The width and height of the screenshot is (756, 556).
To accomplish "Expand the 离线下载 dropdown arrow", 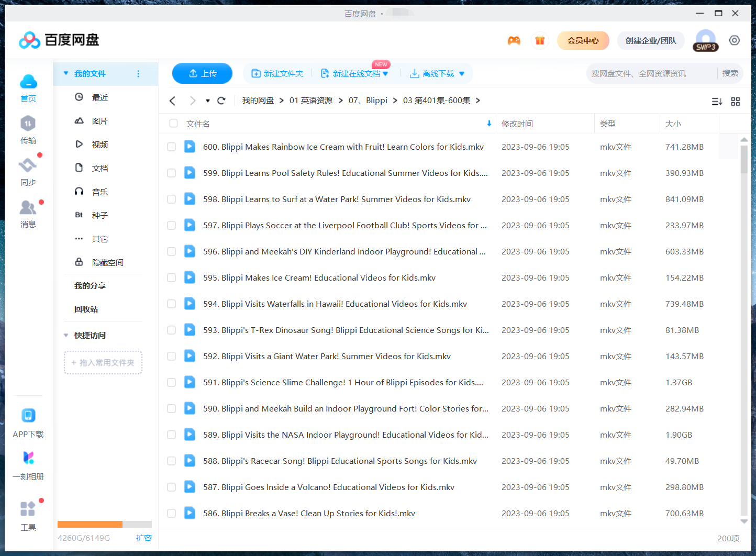I will 462,74.
